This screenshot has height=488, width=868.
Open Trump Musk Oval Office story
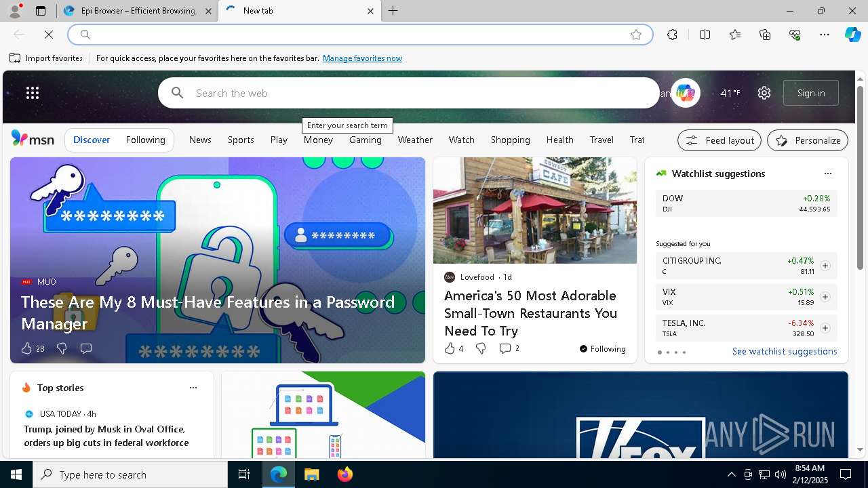click(106, 436)
